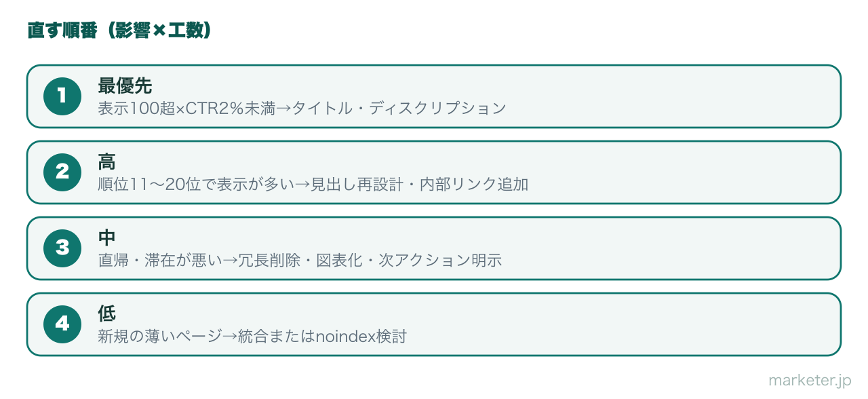Viewport: 868px width, 399px height.
Task: Click the number 3 circle badge
Action: tap(62, 248)
